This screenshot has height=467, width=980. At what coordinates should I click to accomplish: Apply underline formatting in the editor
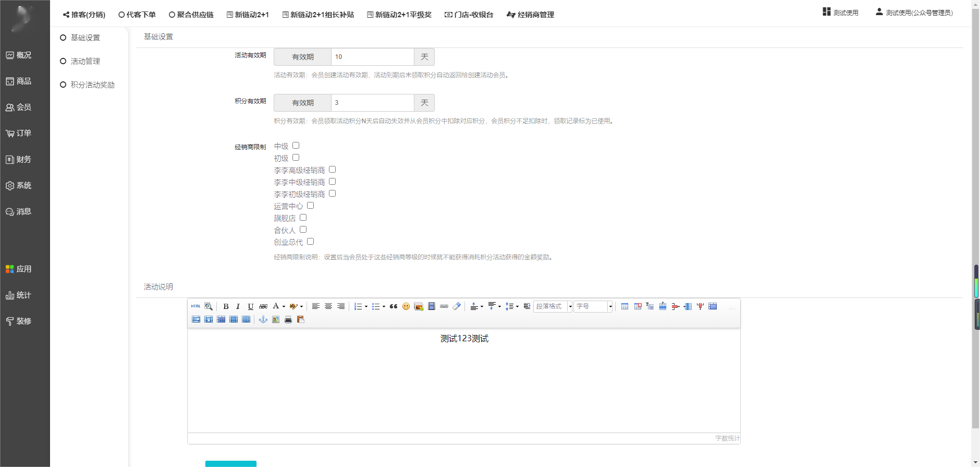click(250, 306)
